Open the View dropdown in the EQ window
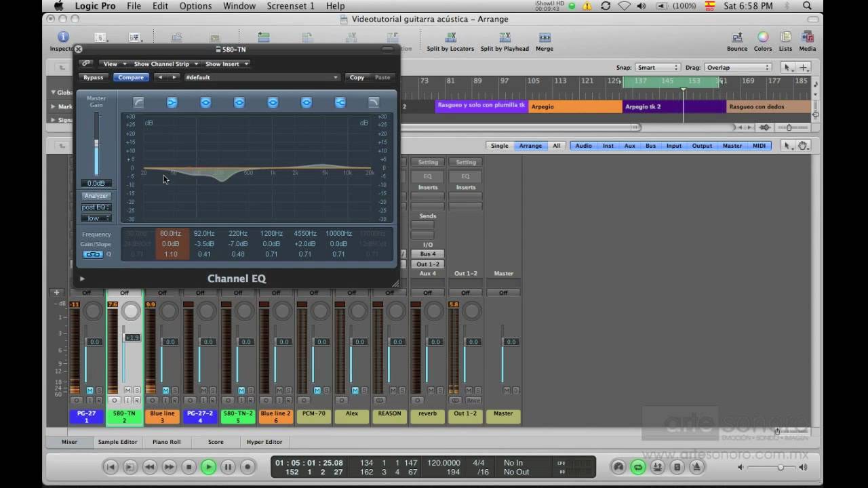This screenshot has height=488, width=868. (113, 64)
